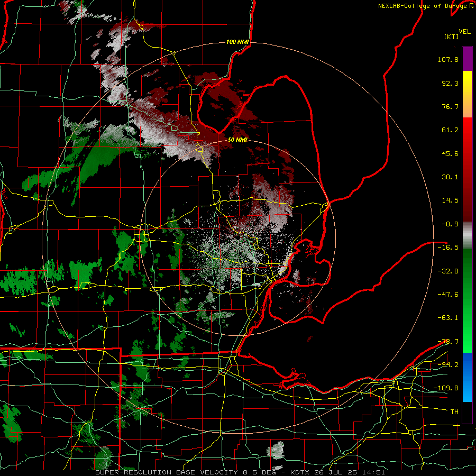Select the 92.3 legend value
Viewport: 476px width, 476px height.
(x=450, y=83)
